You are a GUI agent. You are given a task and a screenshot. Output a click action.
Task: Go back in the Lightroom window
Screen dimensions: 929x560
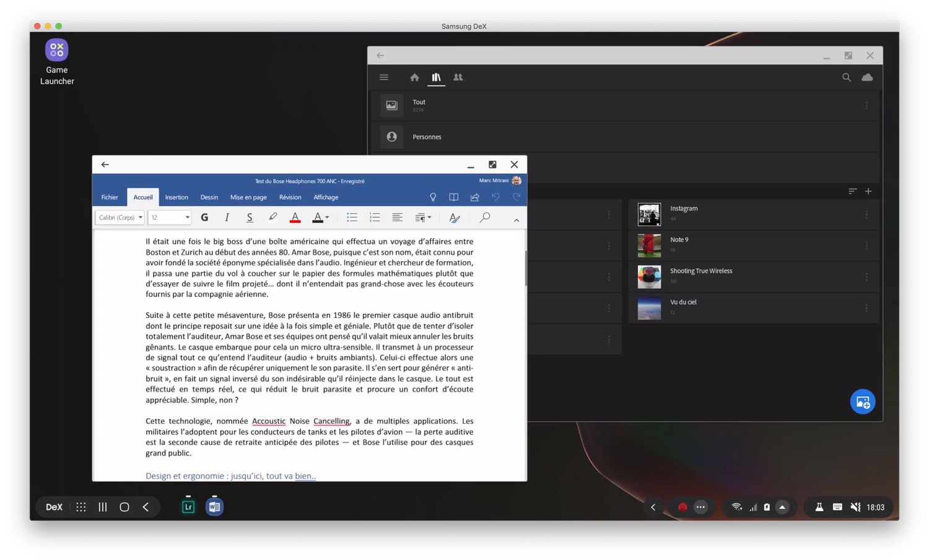tap(380, 56)
